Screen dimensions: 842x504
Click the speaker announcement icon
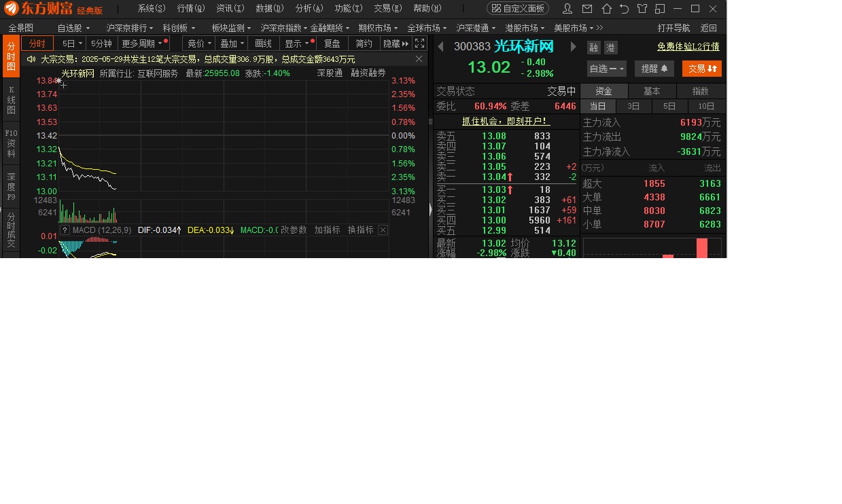tap(31, 59)
